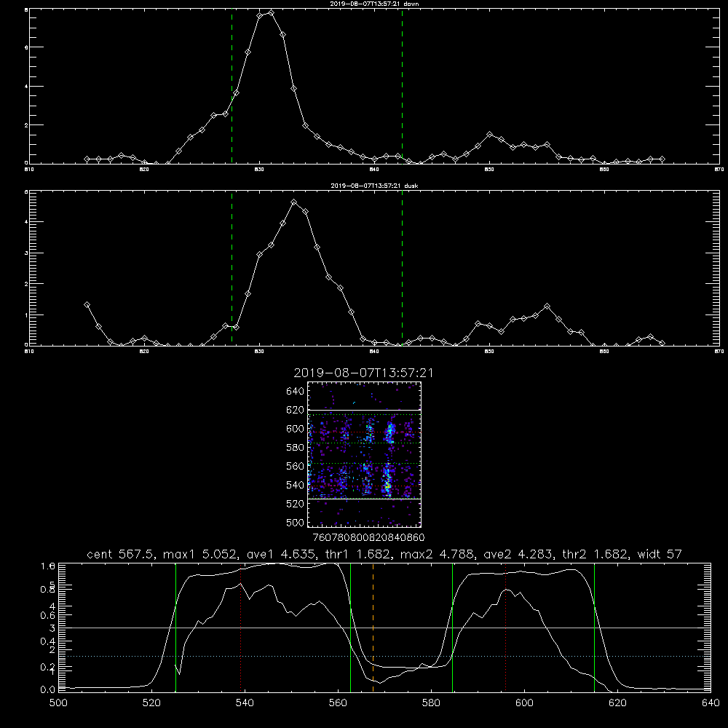This screenshot has height=728, width=728.
Task: Click the '0.0' label on the bottom plot y-axis
Action: [x=48, y=689]
